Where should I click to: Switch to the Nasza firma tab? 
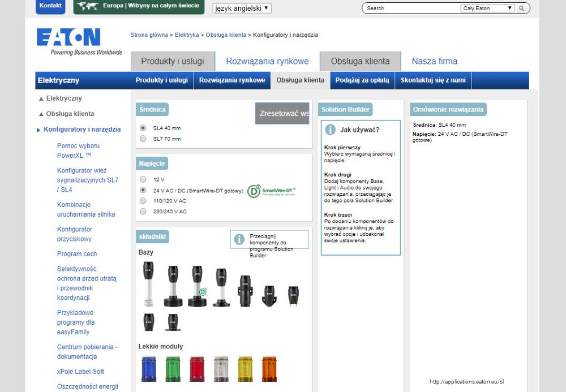coord(434,61)
